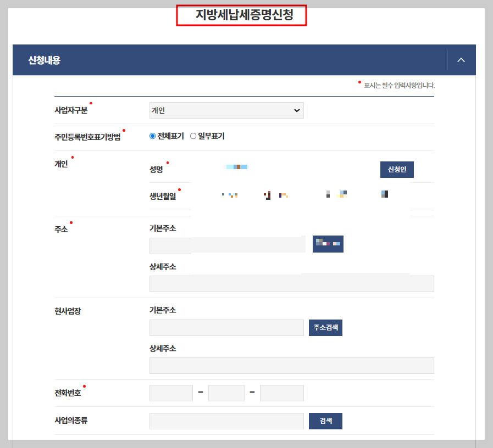Collapse the 신청내용 section using the chevron
The width and height of the screenshot is (493, 448).
coord(461,60)
